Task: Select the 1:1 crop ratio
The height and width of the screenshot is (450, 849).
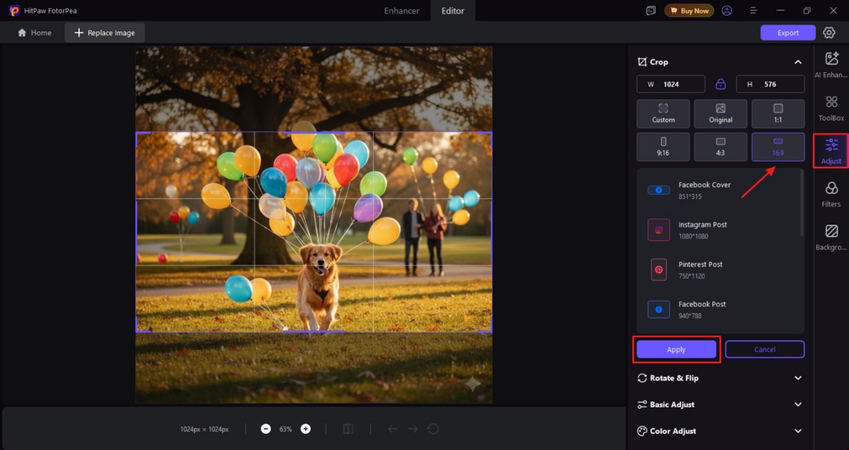Action: 778,113
